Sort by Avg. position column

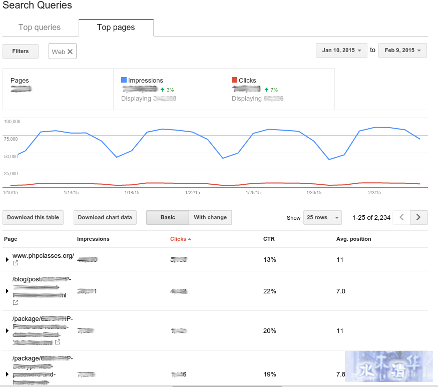[353, 239]
